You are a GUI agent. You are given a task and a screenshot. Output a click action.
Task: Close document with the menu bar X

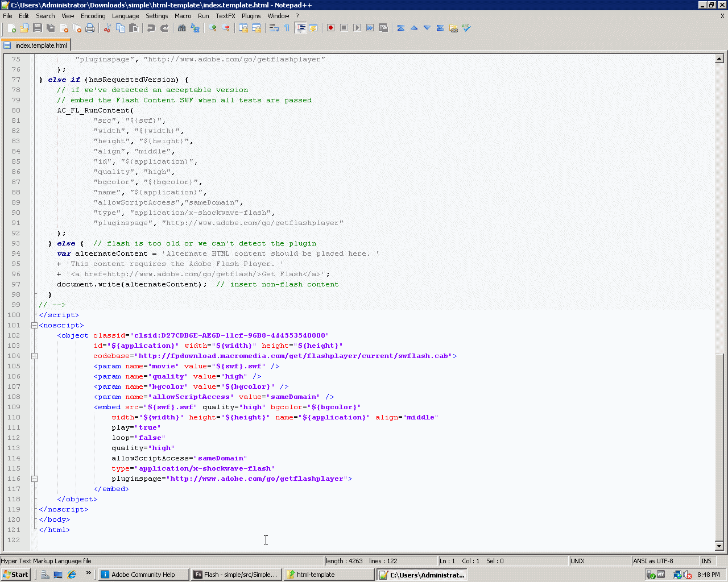click(722, 16)
